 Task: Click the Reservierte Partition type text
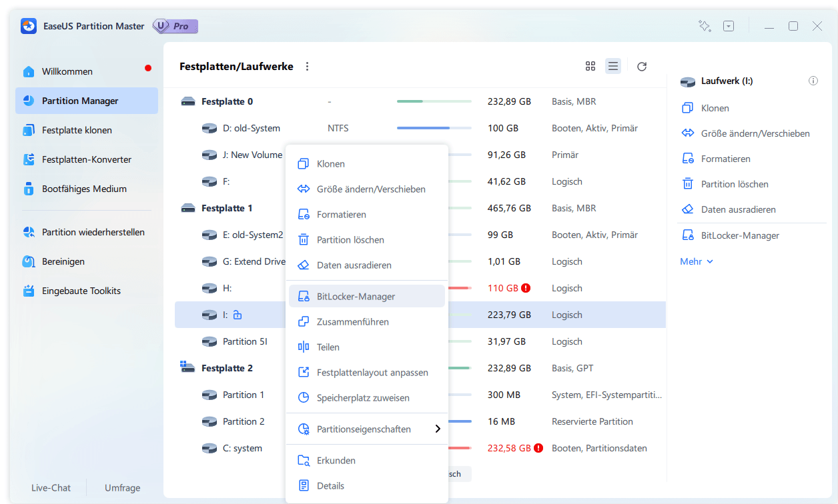592,421
